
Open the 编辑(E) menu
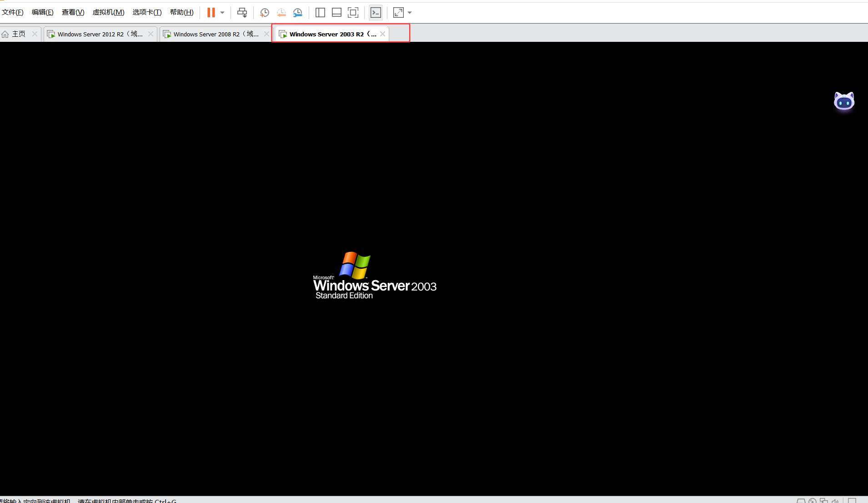(43, 12)
